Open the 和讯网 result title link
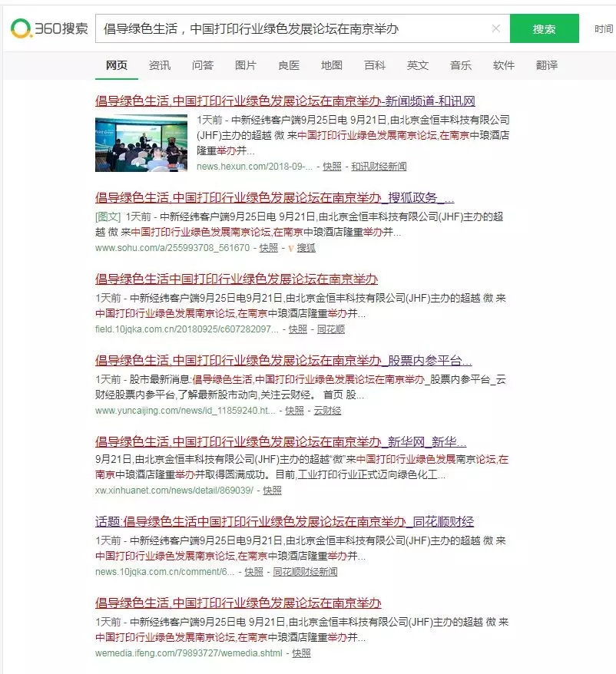616x674 pixels. [285, 101]
